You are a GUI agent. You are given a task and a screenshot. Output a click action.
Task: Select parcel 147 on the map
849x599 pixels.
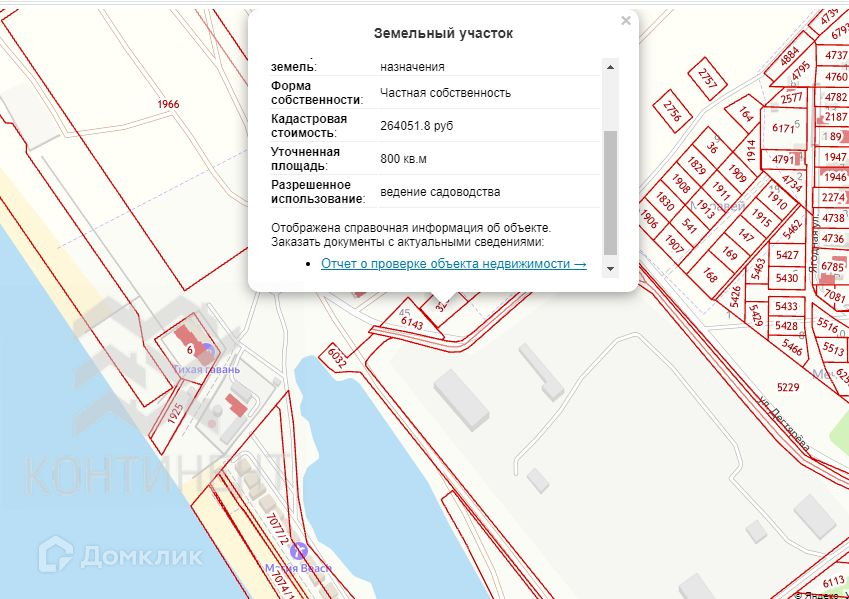point(746,235)
